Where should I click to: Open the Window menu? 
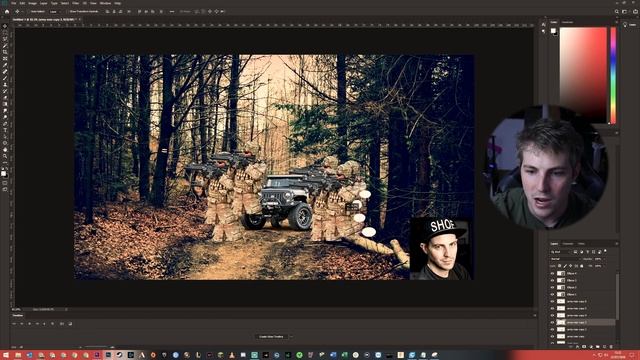[105, 3]
